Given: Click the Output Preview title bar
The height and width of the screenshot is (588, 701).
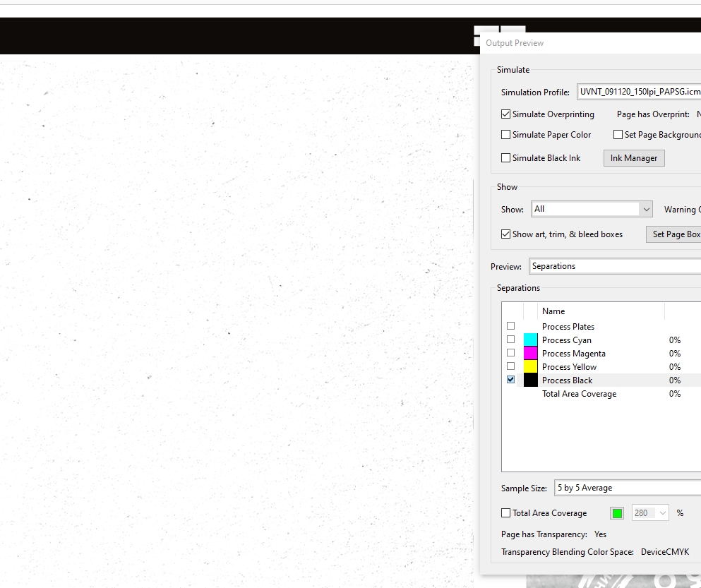Looking at the screenshot, I should click(x=590, y=43).
